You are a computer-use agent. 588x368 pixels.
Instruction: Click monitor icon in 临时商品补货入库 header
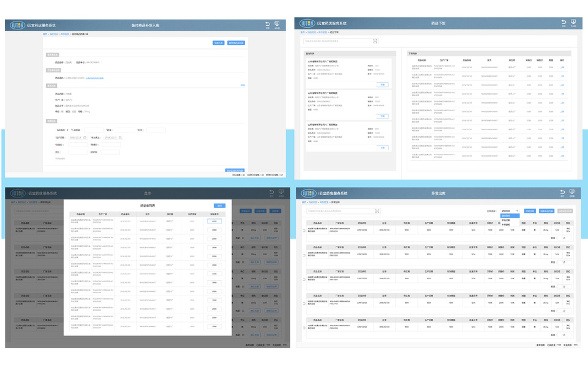pos(277,24)
